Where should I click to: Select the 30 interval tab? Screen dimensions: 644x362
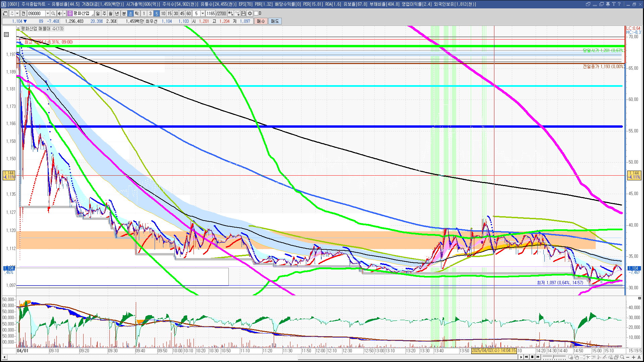point(176,13)
